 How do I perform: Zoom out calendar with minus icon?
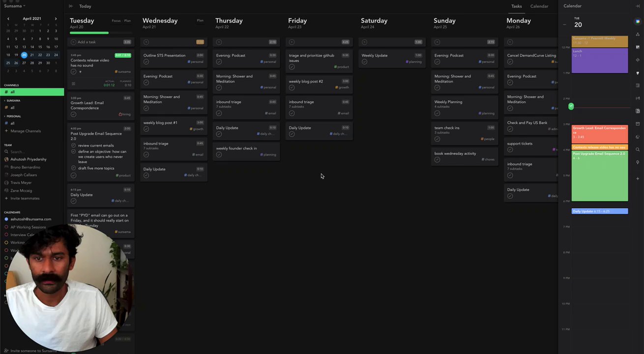[564, 25]
